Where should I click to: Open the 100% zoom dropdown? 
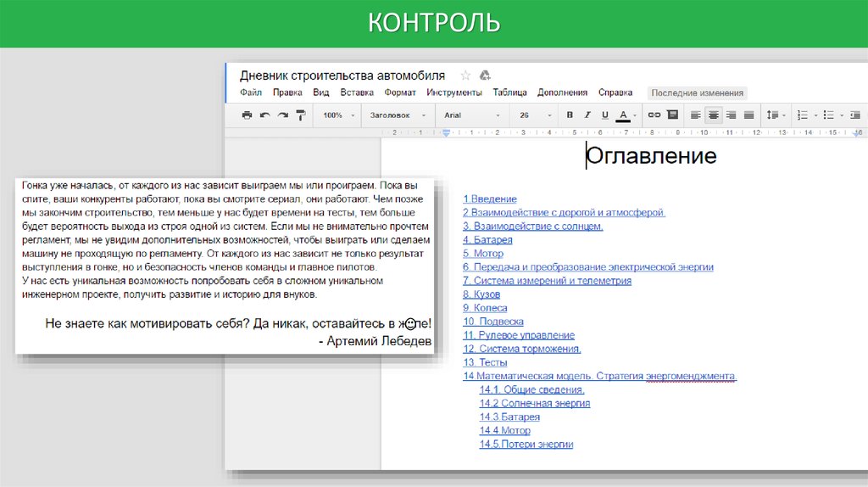pos(338,115)
